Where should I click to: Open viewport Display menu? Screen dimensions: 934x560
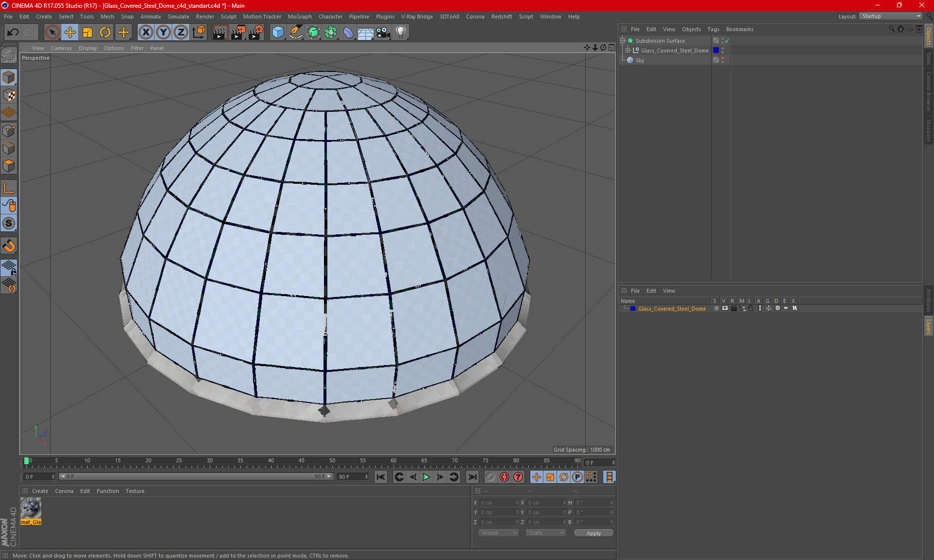tap(88, 48)
